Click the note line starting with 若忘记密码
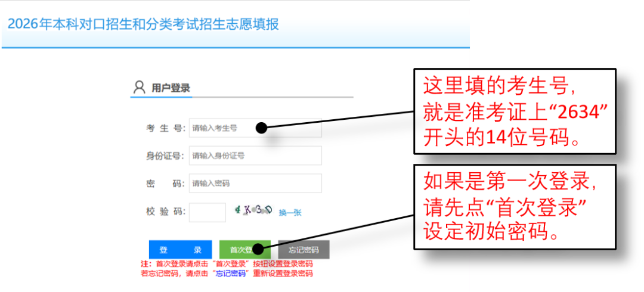Image resolution: width=644 pixels, height=292 pixels. [227, 274]
